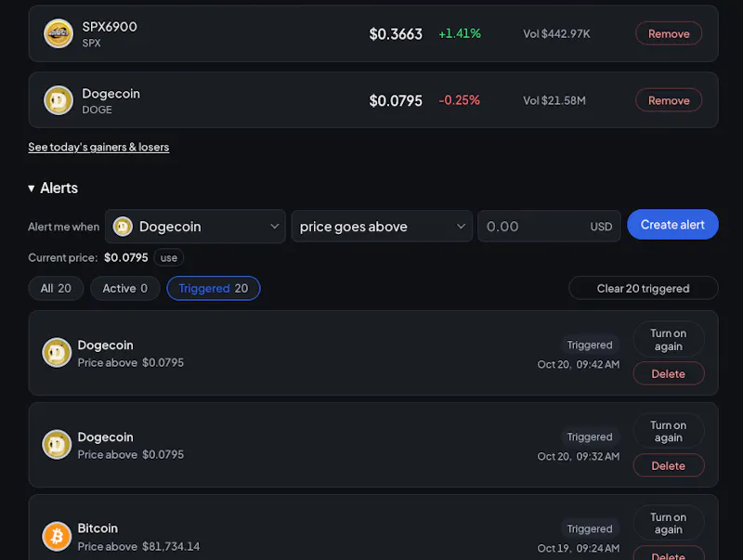Click the Dogecoin icon in the coin selector
This screenshot has height=560, width=743.
click(123, 227)
